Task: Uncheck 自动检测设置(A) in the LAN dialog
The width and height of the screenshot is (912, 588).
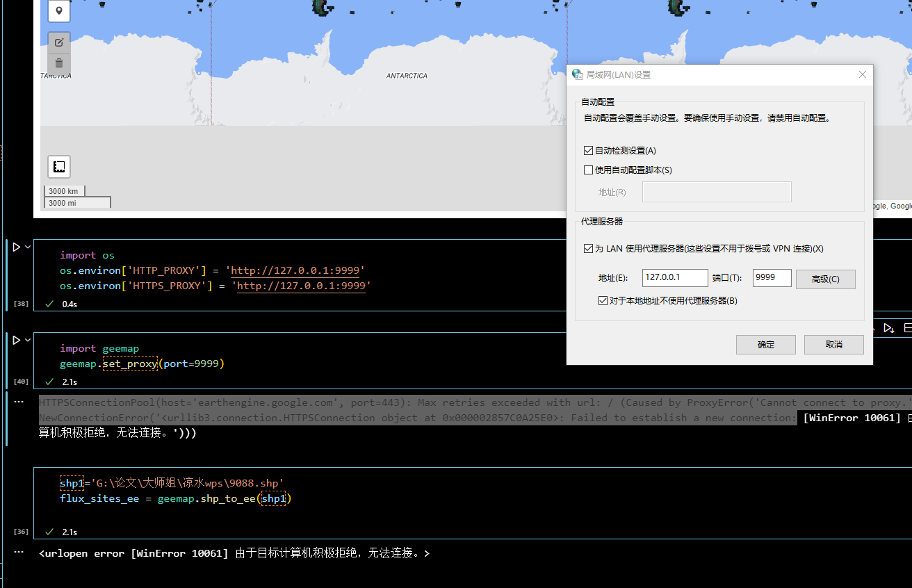Action: tap(587, 150)
